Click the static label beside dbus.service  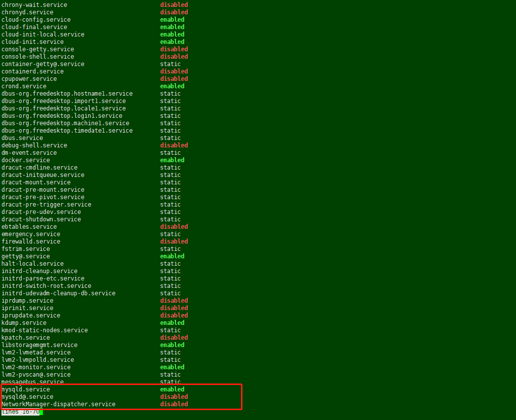pyautogui.click(x=170, y=138)
